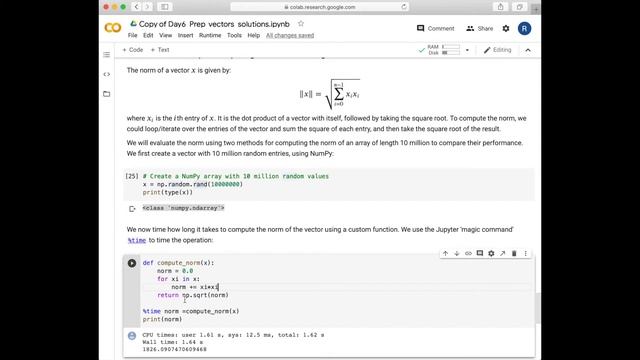640x360 pixels.
Task: Delete the cell with trash icon
Action: 514,253
